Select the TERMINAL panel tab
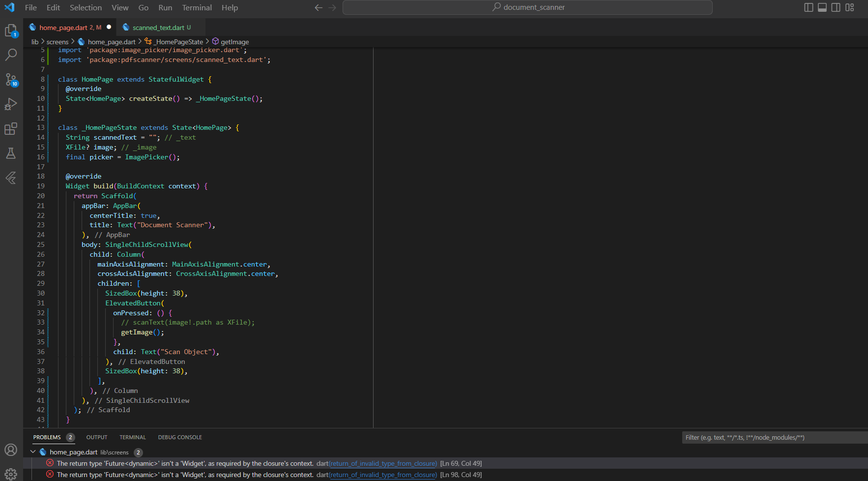The height and width of the screenshot is (481, 868). (x=133, y=437)
